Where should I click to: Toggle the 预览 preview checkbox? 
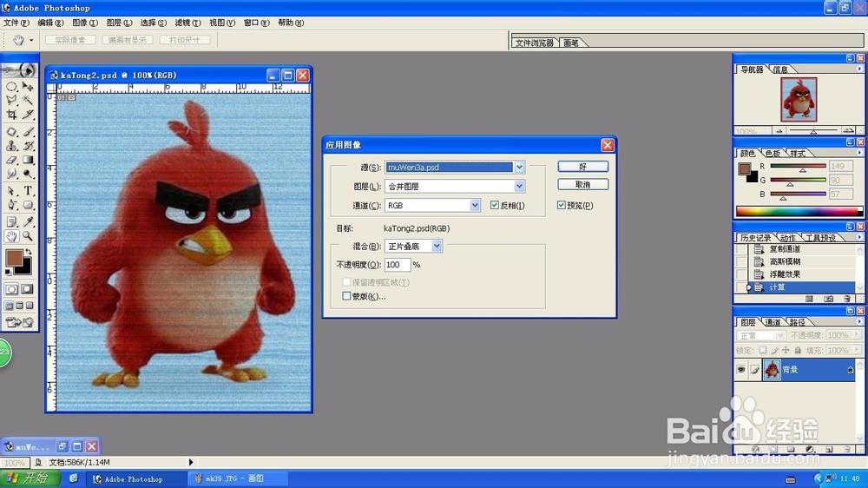tap(562, 205)
